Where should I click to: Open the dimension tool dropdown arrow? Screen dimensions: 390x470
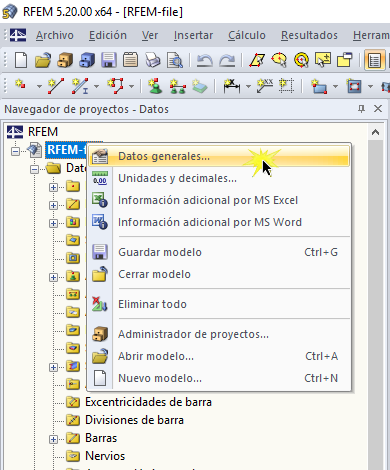tap(248, 87)
